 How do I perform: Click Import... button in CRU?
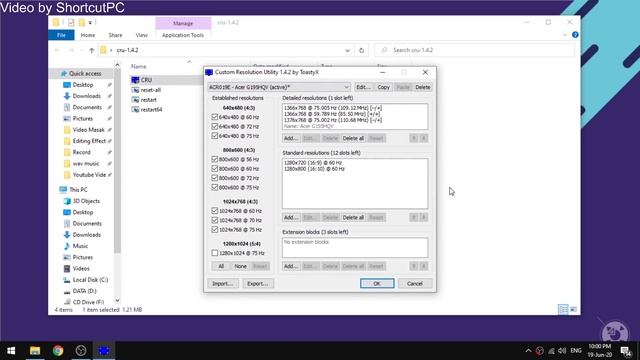[223, 283]
